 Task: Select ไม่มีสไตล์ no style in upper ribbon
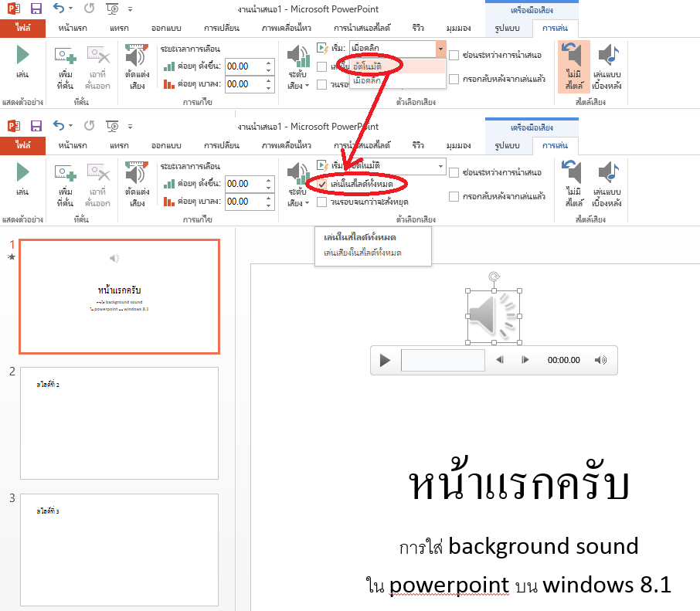click(x=574, y=67)
